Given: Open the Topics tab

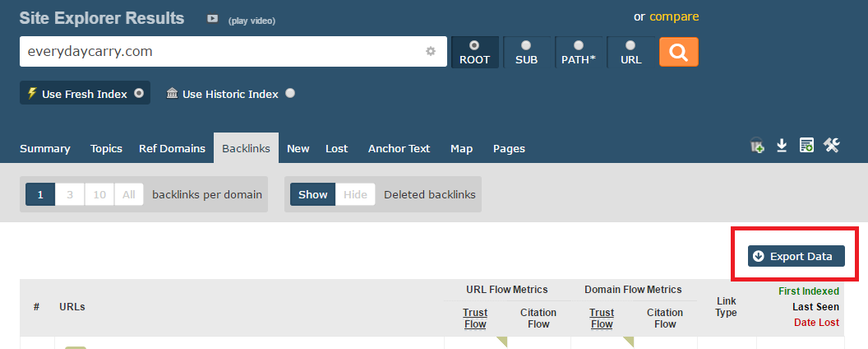Looking at the screenshot, I should 106,148.
